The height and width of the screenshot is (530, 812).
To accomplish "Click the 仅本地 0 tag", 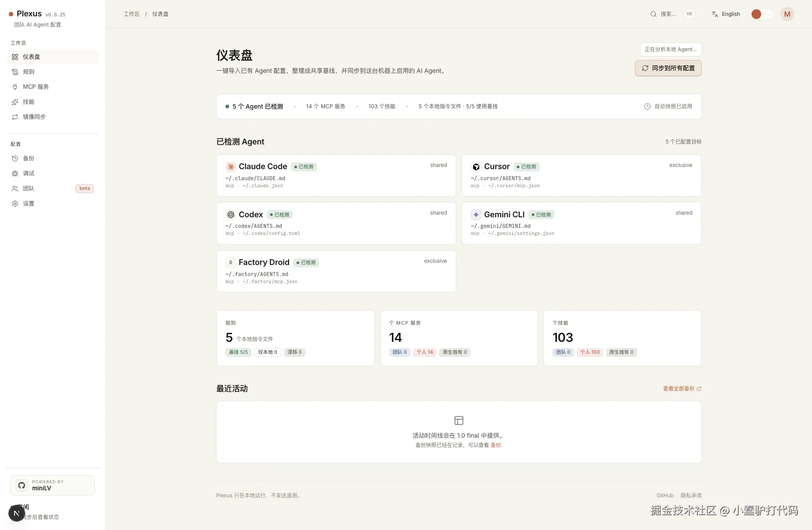I will coord(267,352).
